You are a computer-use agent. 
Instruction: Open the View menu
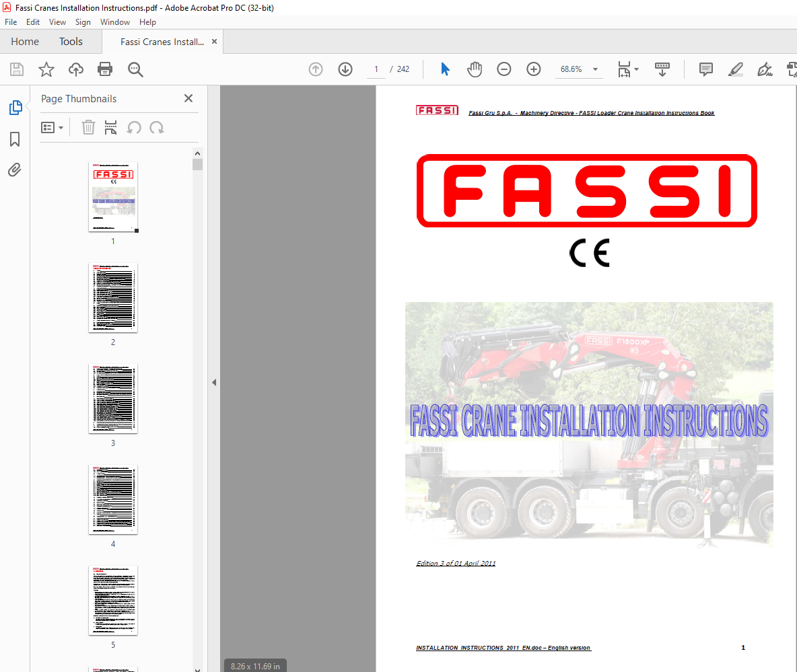(x=57, y=22)
